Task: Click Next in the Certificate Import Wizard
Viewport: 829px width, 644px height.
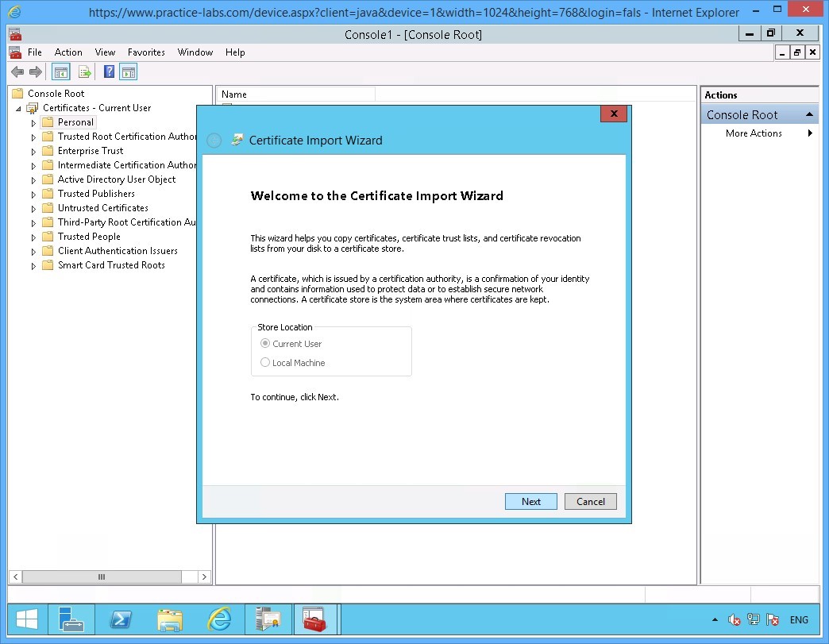Action: point(530,501)
